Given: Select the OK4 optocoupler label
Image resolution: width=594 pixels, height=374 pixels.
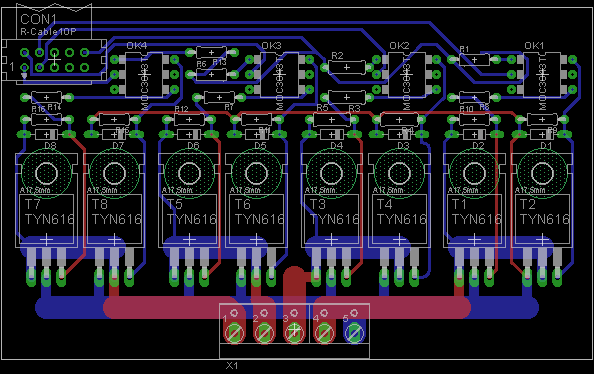Looking at the screenshot, I should tap(136, 46).
